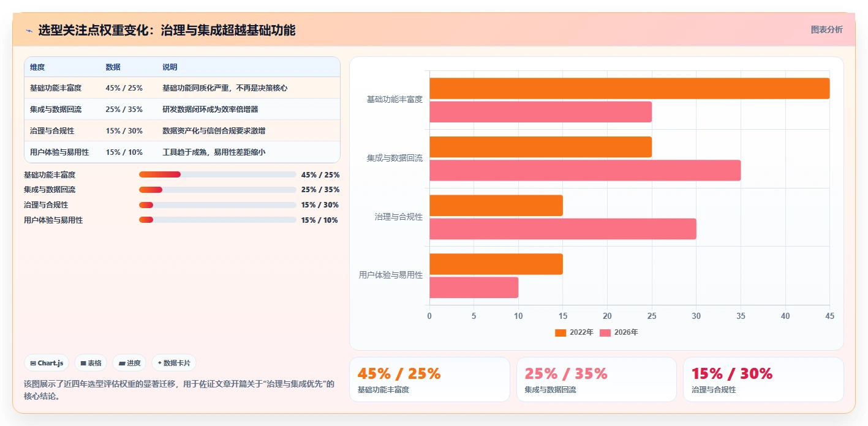Select table row cell 用户体验与易用性

tap(59, 152)
